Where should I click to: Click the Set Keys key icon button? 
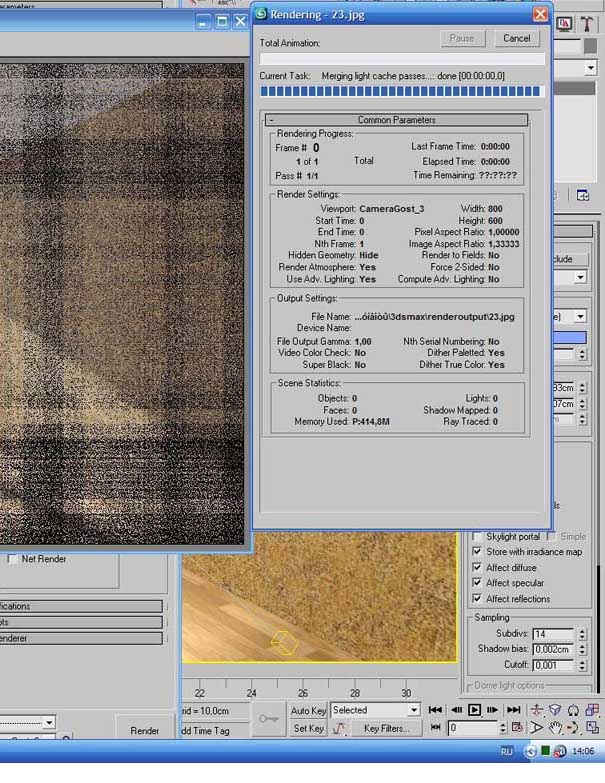pos(268,719)
